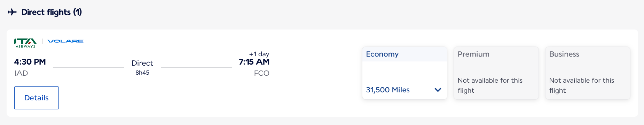Click the Direct flights (1) heading

pyautogui.click(x=52, y=12)
